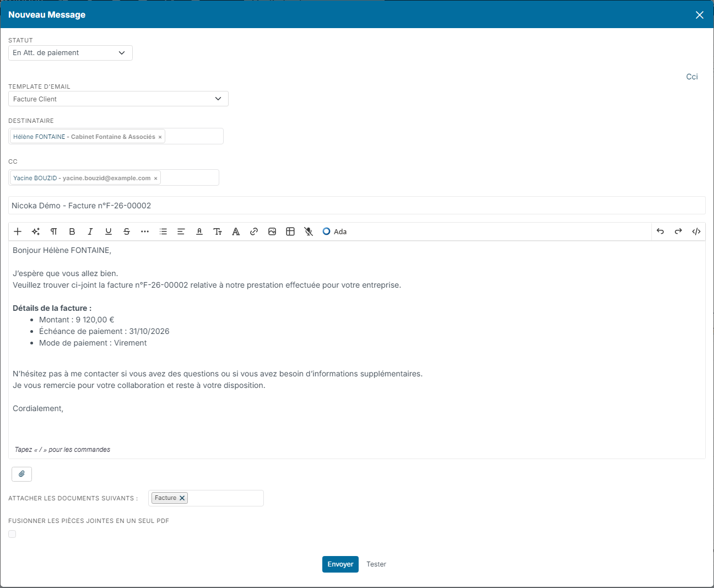Click the email subject field
This screenshot has height=588, width=714.
tap(357, 206)
